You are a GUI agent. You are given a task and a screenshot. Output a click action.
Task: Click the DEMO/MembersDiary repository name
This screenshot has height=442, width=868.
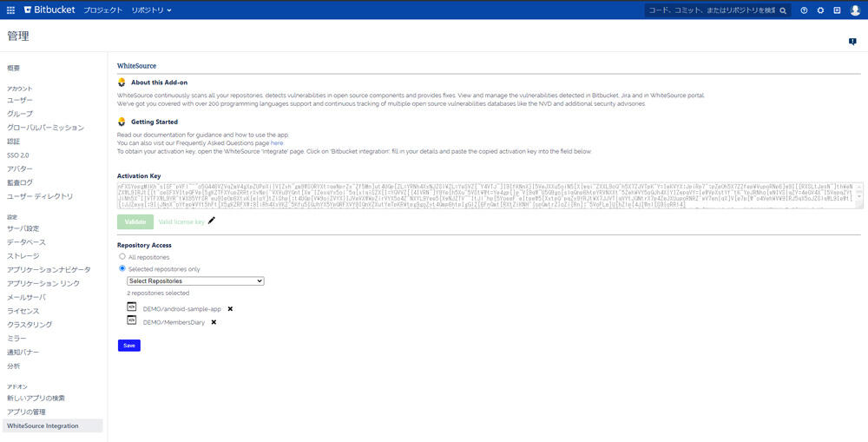174,322
